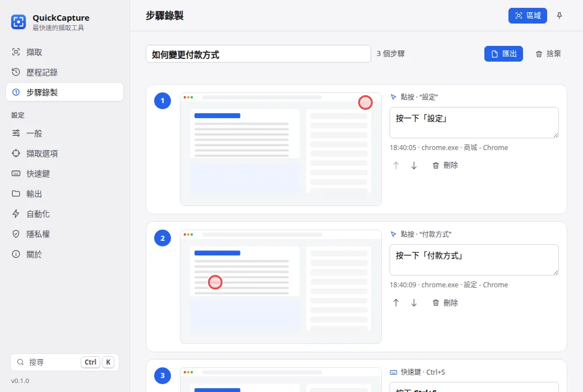The image size is (583, 392).
Task: Click step number 1 badge
Action: (x=163, y=101)
